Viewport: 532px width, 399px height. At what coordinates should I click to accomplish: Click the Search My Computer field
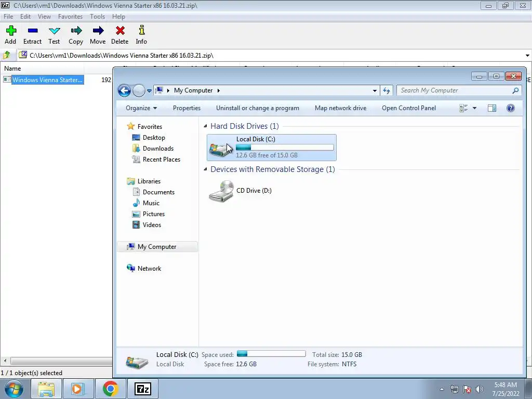pyautogui.click(x=455, y=90)
